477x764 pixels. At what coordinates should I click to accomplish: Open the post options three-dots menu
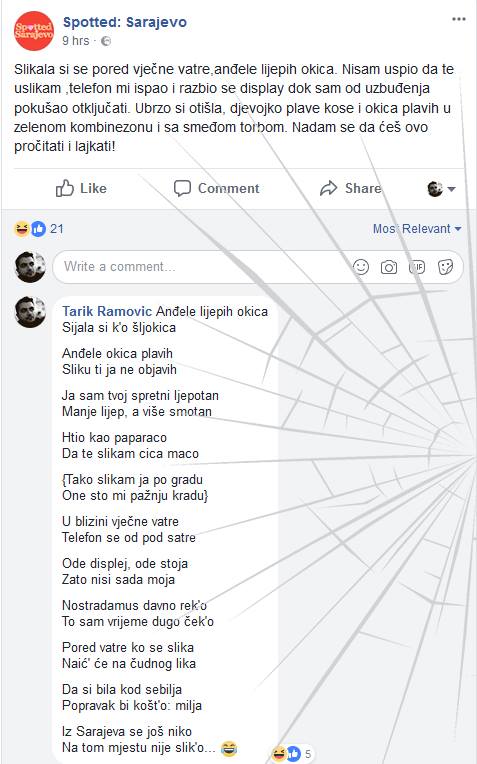click(458, 19)
